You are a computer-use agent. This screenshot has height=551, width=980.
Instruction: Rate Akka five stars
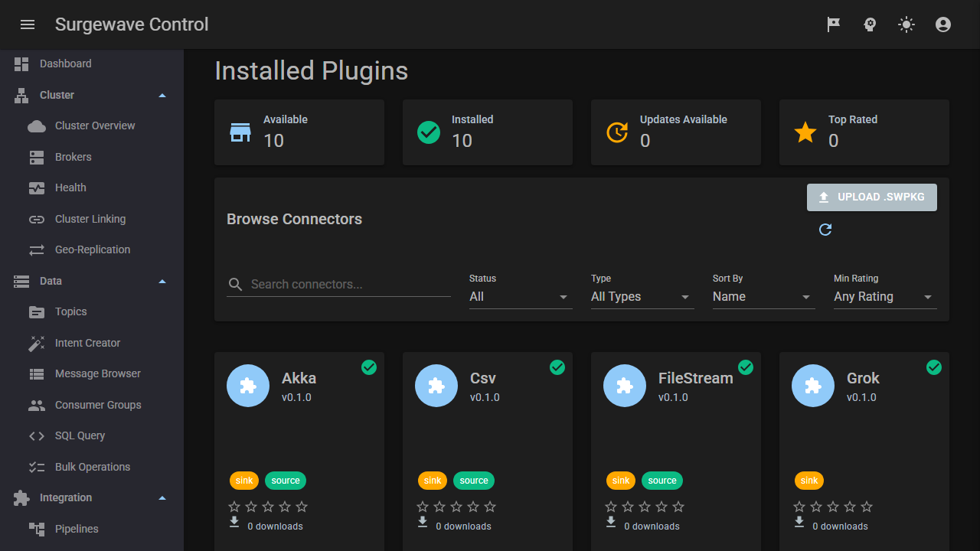302,507
